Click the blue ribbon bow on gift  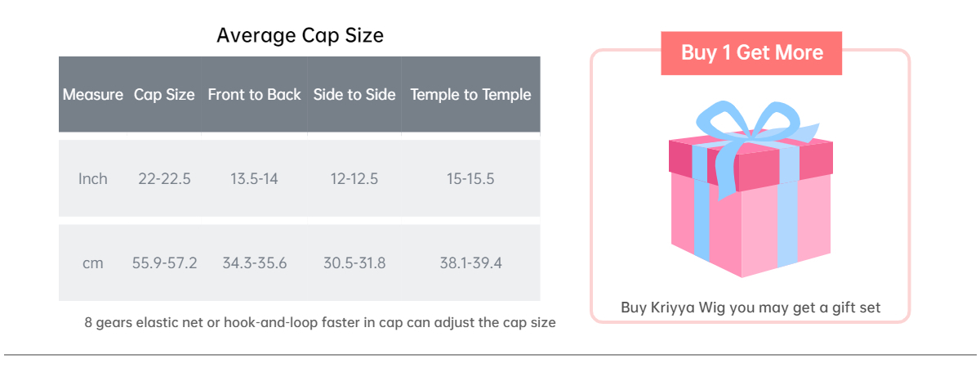(750, 124)
